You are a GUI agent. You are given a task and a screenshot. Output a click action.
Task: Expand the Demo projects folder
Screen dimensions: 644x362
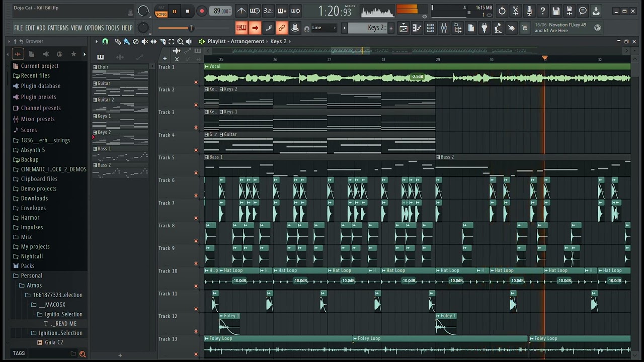point(39,189)
